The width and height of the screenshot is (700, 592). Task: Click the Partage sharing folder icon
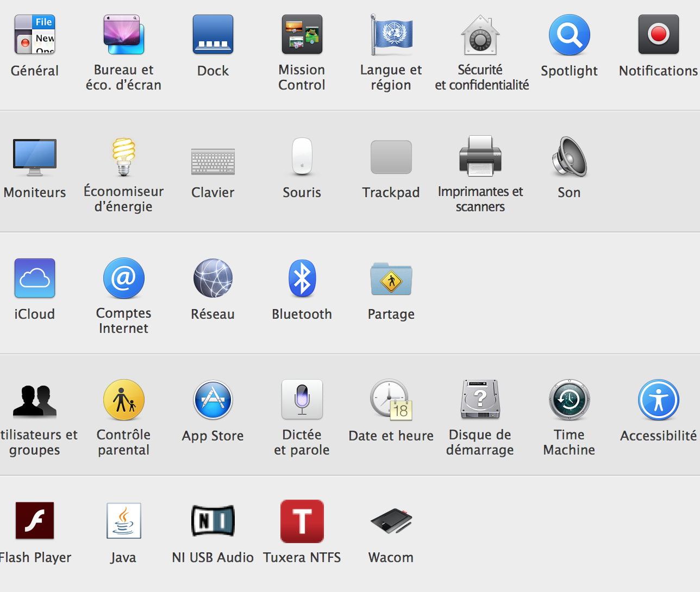391,278
